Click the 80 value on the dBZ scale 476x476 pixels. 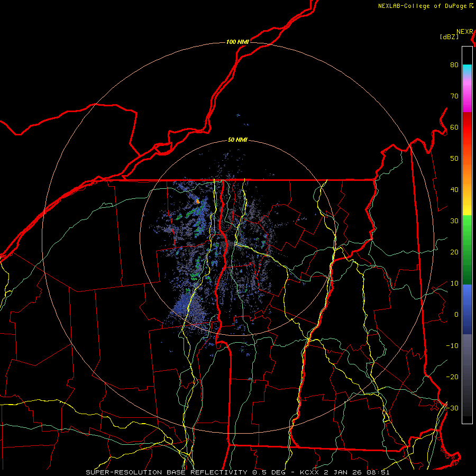pyautogui.click(x=454, y=65)
